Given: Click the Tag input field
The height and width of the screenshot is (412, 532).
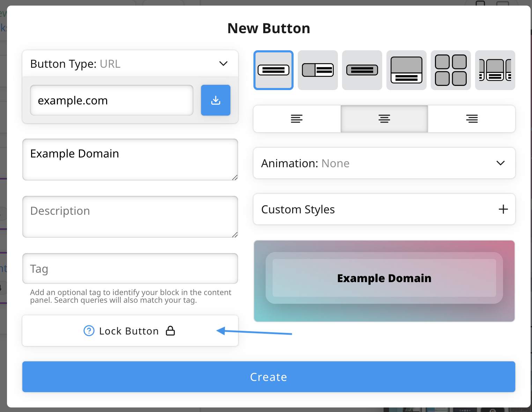Looking at the screenshot, I should tap(130, 268).
